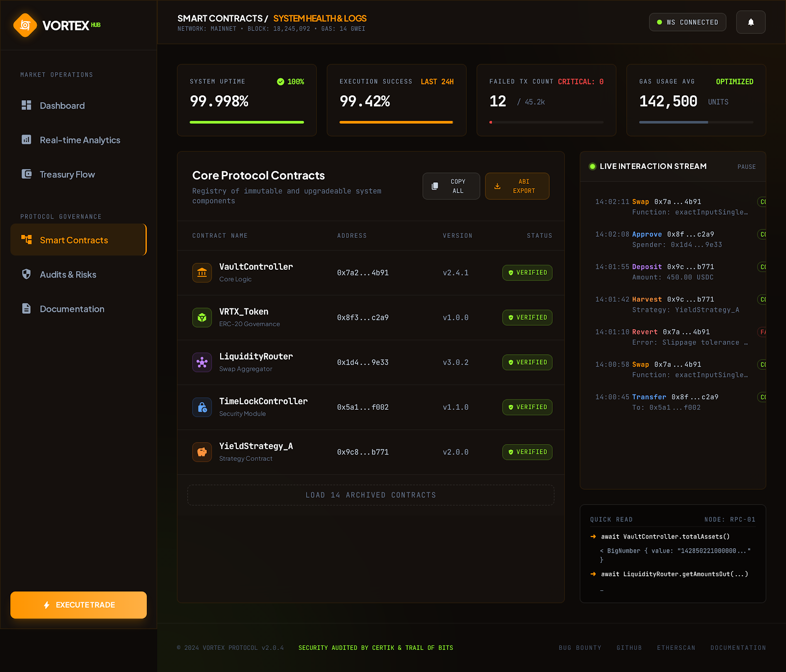Click the ABI Export button
The image size is (786, 672).
(x=517, y=186)
